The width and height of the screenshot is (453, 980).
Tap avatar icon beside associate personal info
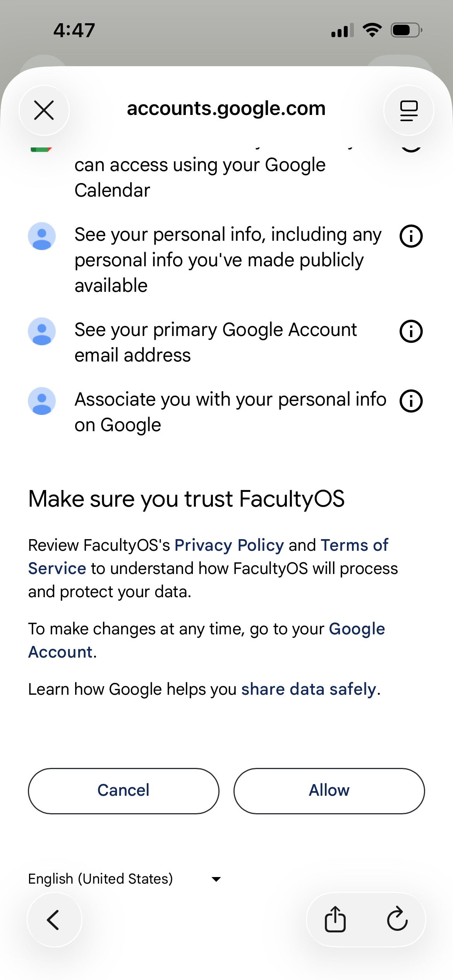(x=42, y=401)
